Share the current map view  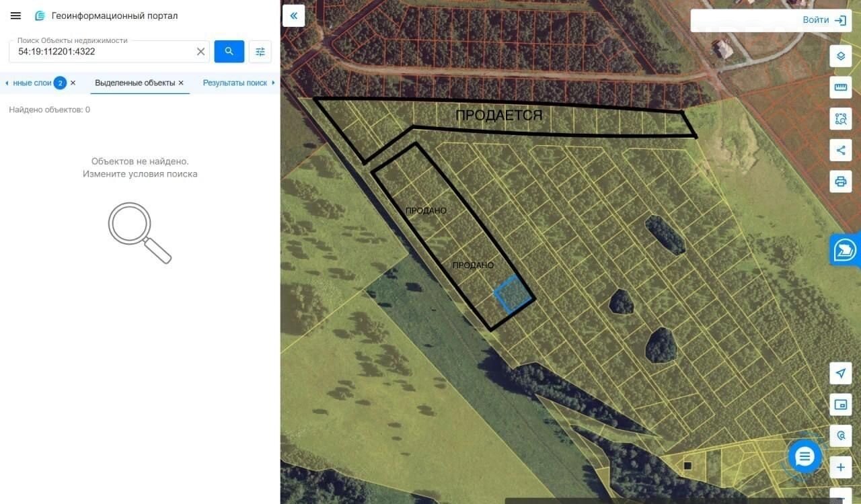(x=841, y=150)
